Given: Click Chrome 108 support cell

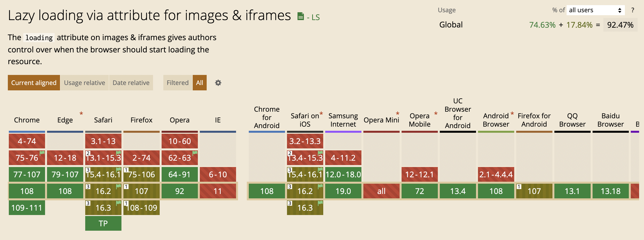Looking at the screenshot, I should click(27, 191).
